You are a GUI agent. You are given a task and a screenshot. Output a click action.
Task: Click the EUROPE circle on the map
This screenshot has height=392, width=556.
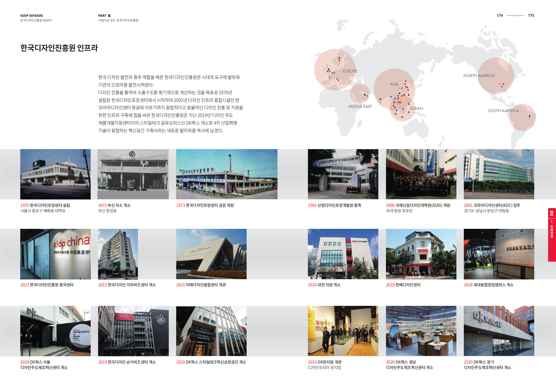coord(335,70)
